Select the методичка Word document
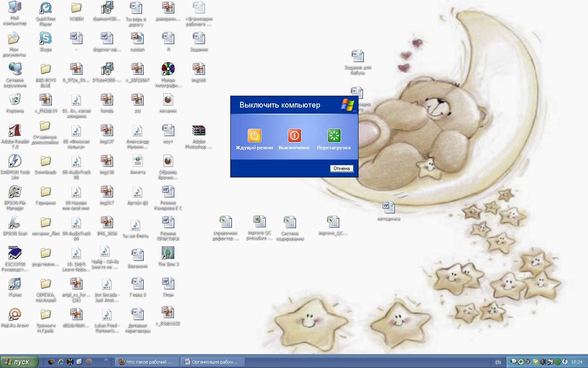 [389, 211]
